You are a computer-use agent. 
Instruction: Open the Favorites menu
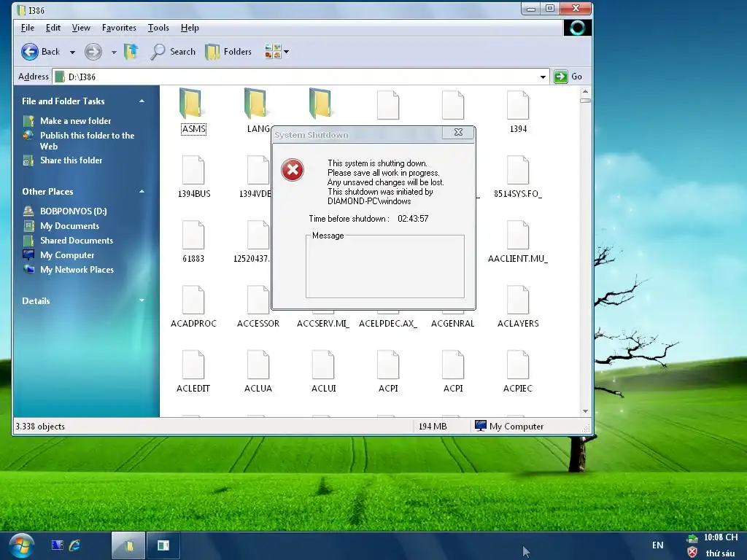pyautogui.click(x=119, y=28)
